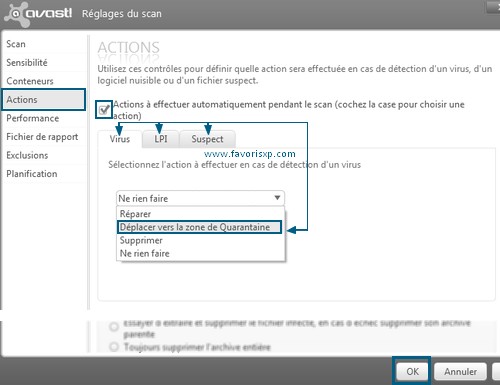500x385 pixels.
Task: Choose Déplacer vers la zone de Quarantaine
Action: (200, 227)
